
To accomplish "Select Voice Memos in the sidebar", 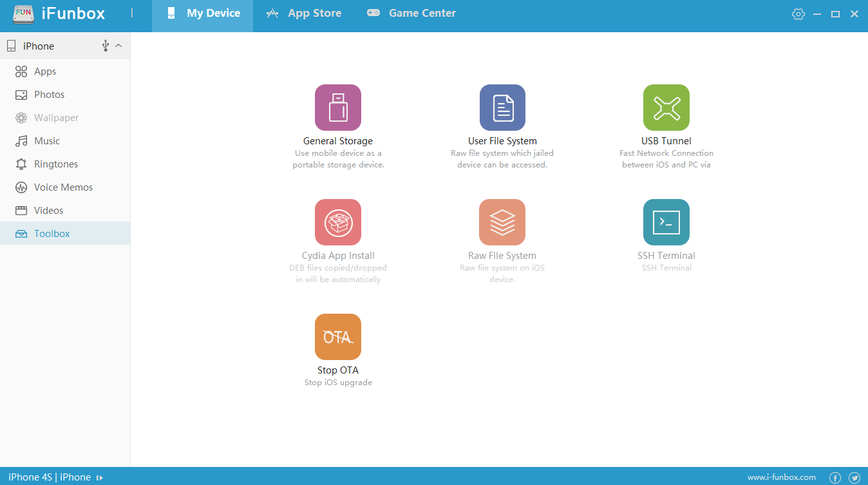I will coord(65,187).
